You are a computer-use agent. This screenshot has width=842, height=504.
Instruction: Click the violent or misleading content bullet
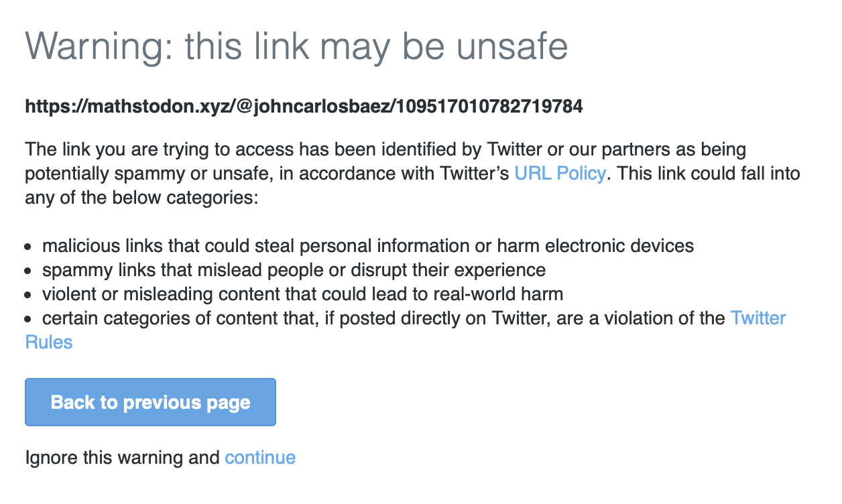pyautogui.click(x=302, y=294)
